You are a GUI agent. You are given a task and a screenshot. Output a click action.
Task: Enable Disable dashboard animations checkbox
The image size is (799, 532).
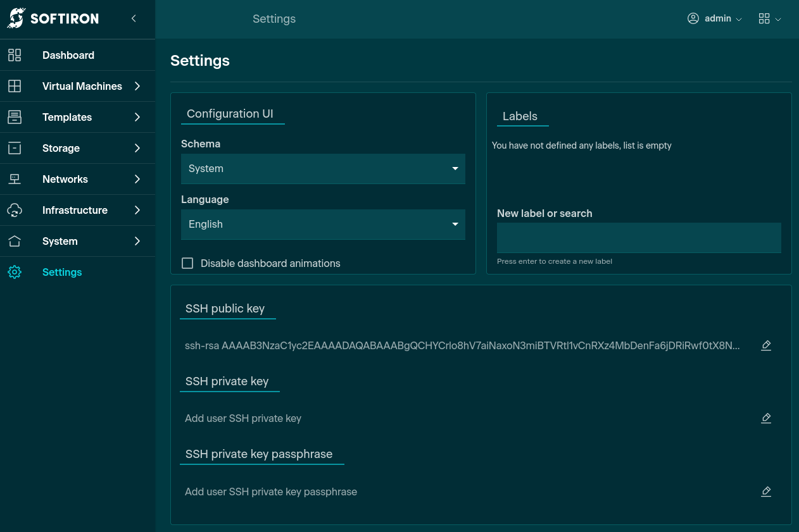(x=187, y=263)
